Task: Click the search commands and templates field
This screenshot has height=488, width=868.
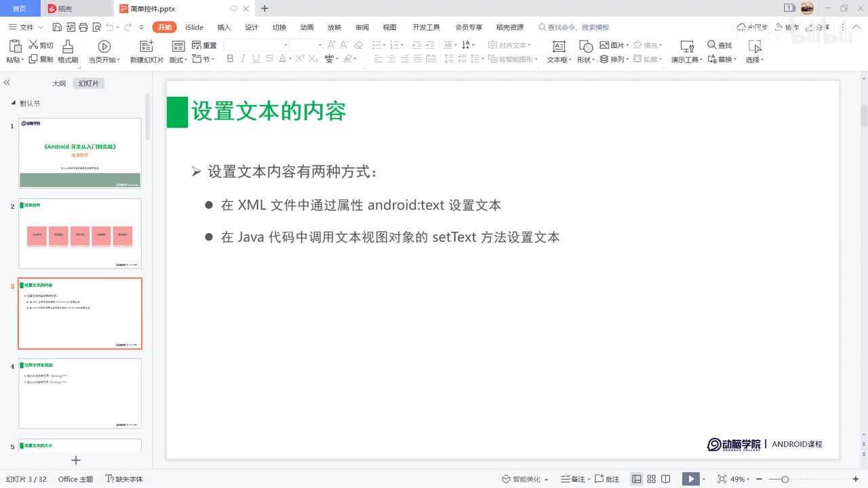Action: 574,27
